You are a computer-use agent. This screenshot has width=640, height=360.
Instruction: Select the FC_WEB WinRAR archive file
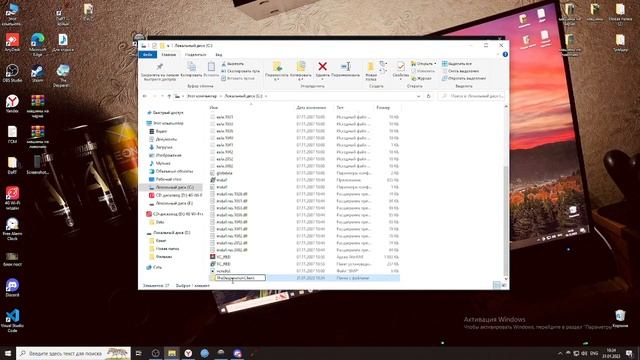click(224, 257)
